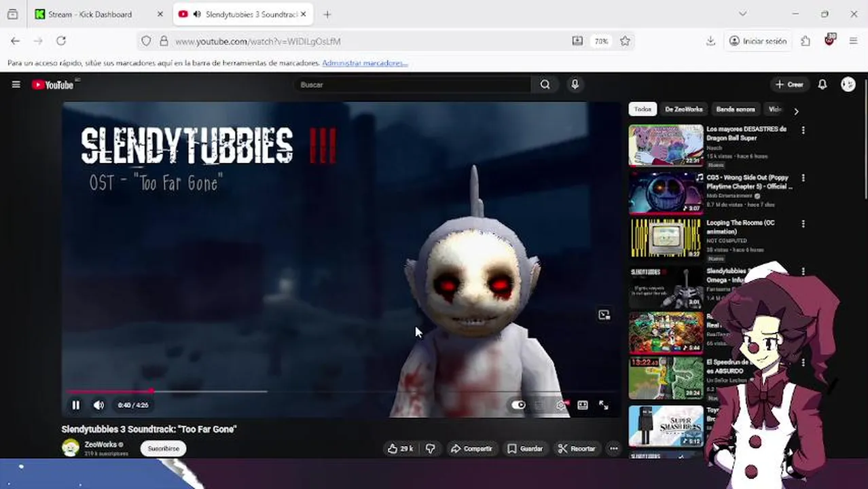Image resolution: width=868 pixels, height=489 pixels.
Task: Open the YouTube hamburger guide menu
Action: click(16, 85)
